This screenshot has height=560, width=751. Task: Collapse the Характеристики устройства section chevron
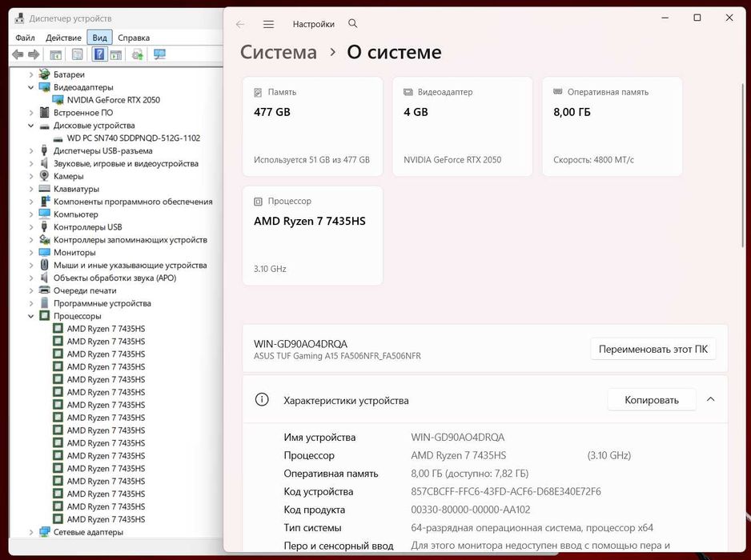(x=711, y=399)
